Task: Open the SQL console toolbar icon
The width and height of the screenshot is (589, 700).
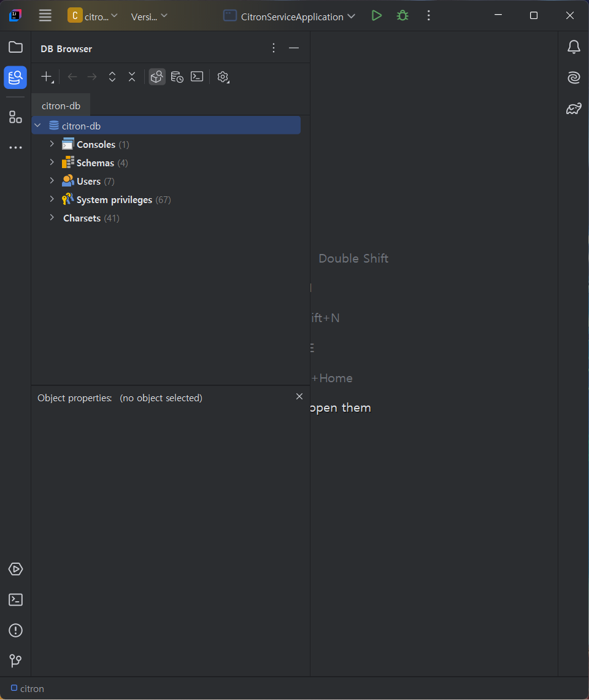Action: (x=197, y=77)
